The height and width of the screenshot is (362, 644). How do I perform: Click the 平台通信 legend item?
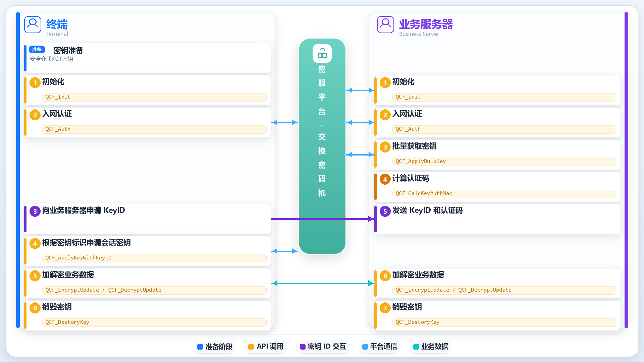click(x=380, y=347)
